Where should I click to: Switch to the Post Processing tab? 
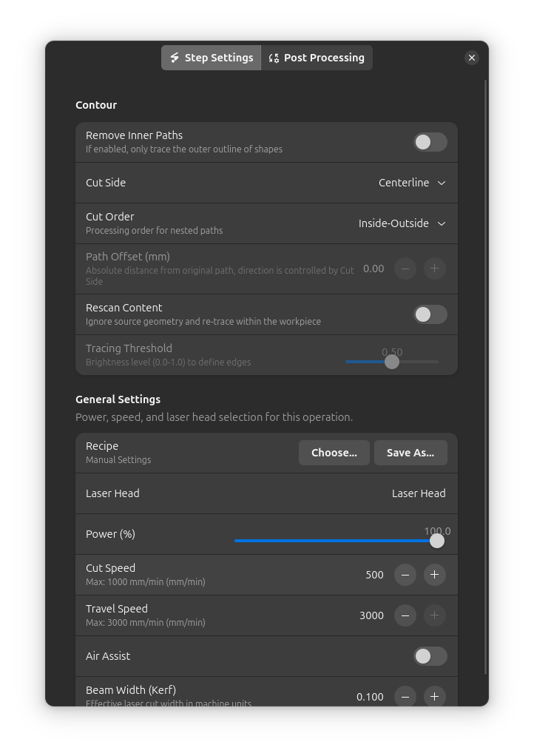coord(317,57)
